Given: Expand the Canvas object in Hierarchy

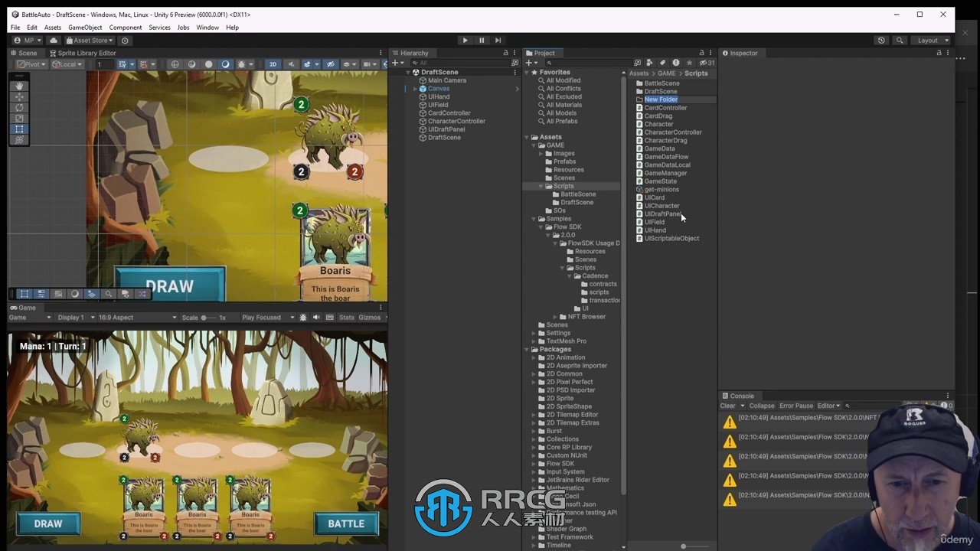Looking at the screenshot, I should tap(415, 89).
